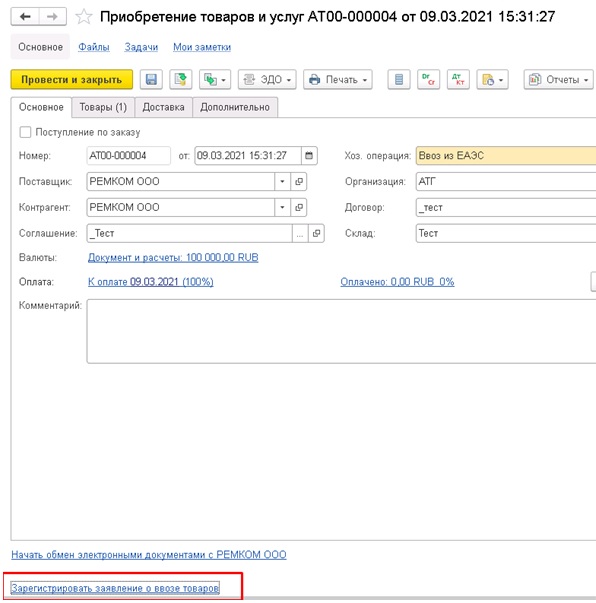Switch to the Товары (1) tab
This screenshot has width=596, height=603.
tap(103, 107)
